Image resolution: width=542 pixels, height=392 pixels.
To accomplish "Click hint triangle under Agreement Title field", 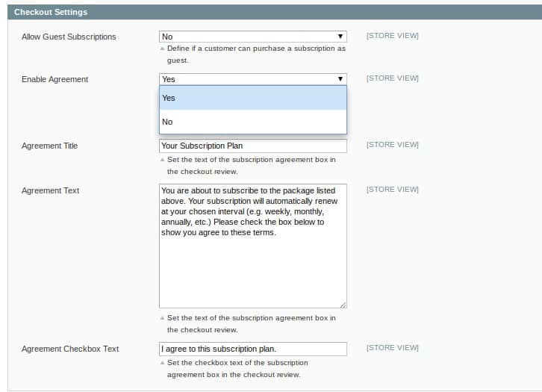I will click(162, 160).
